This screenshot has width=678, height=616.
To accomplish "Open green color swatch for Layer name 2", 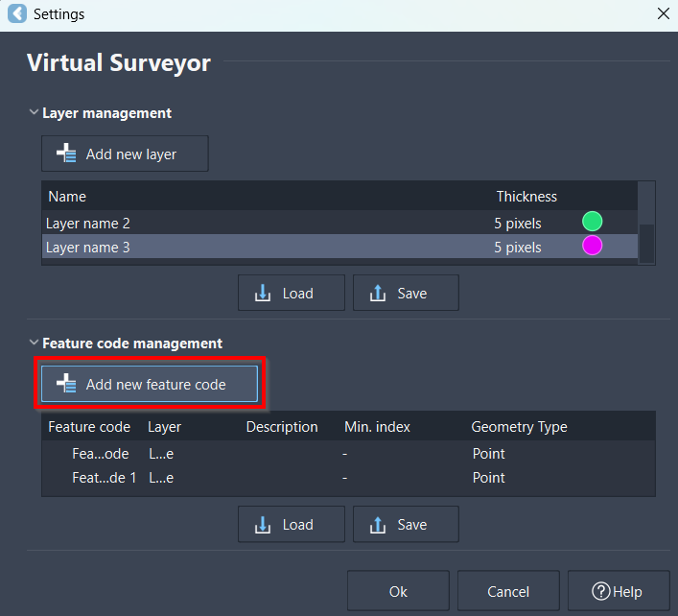I will point(592,222).
